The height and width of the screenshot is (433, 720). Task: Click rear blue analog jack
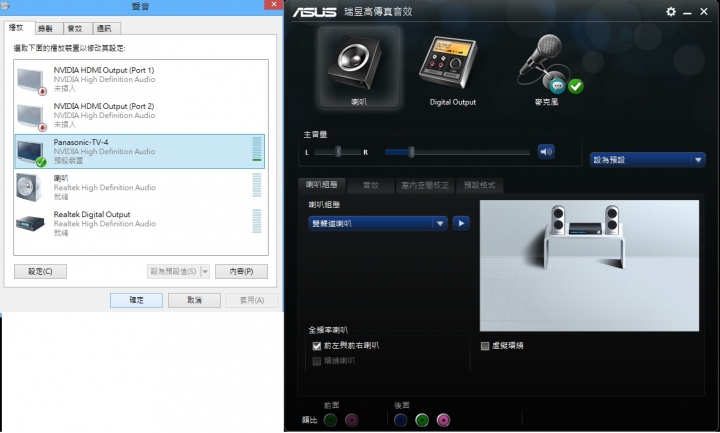point(401,420)
